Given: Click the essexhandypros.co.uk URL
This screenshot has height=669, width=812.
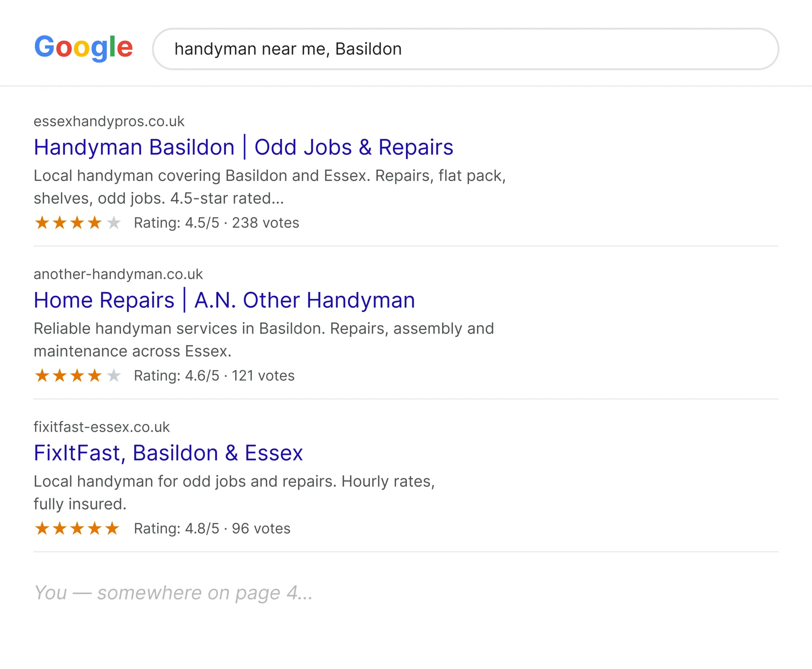Looking at the screenshot, I should 109,121.
